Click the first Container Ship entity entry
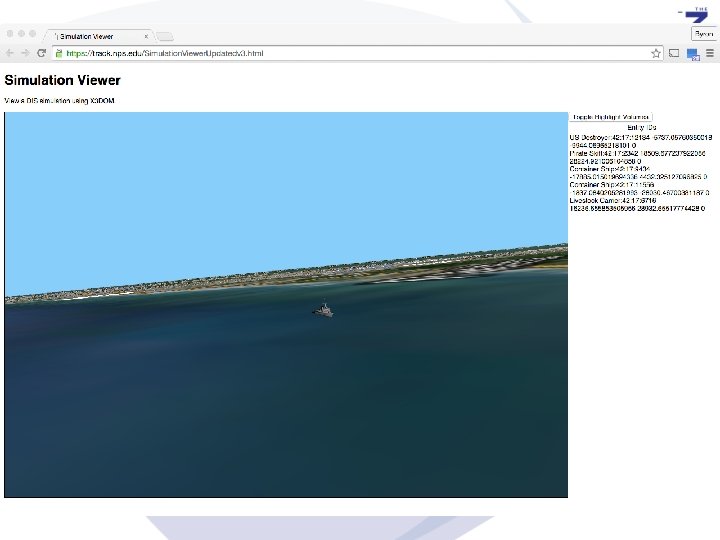This screenshot has width=720, height=540. (x=638, y=173)
